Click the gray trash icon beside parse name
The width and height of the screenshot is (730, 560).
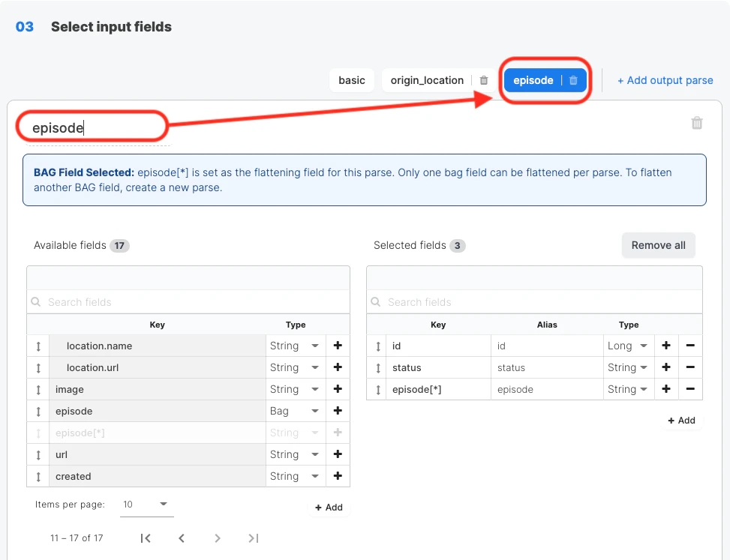[x=697, y=123]
